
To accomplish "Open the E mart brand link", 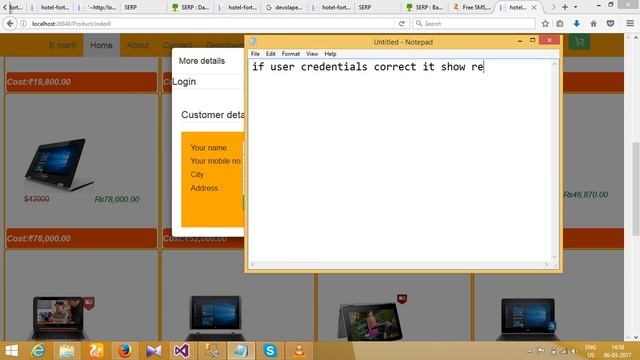I will 62,45.
